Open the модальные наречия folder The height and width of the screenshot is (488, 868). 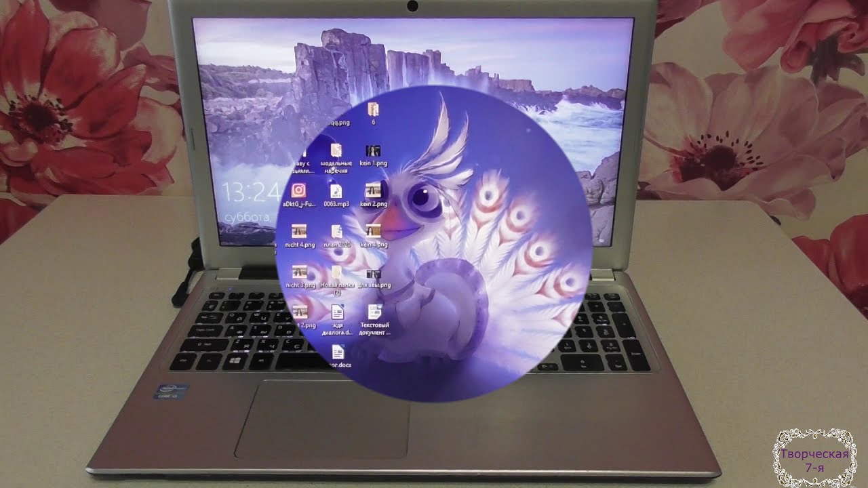(x=336, y=158)
